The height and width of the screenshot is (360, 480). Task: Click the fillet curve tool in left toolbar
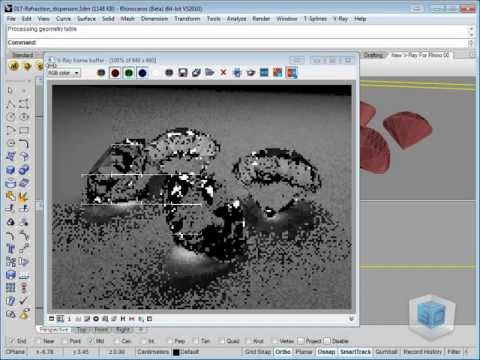24,143
